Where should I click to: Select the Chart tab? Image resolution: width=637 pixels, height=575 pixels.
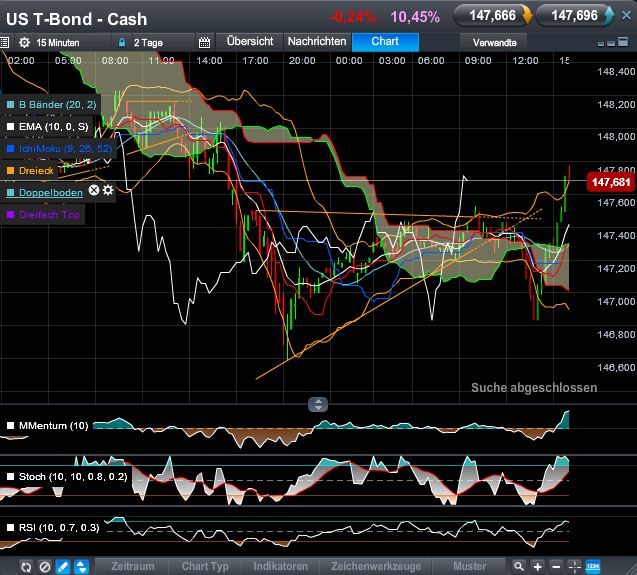point(385,41)
